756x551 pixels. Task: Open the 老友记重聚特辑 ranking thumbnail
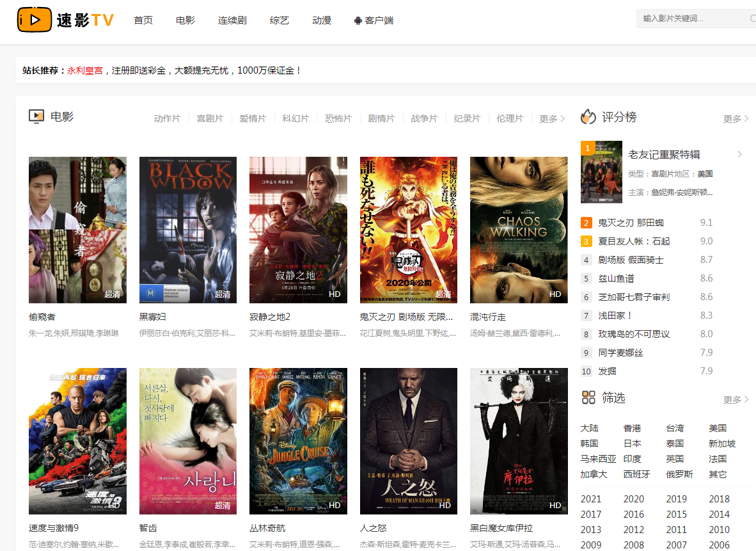[x=602, y=172]
